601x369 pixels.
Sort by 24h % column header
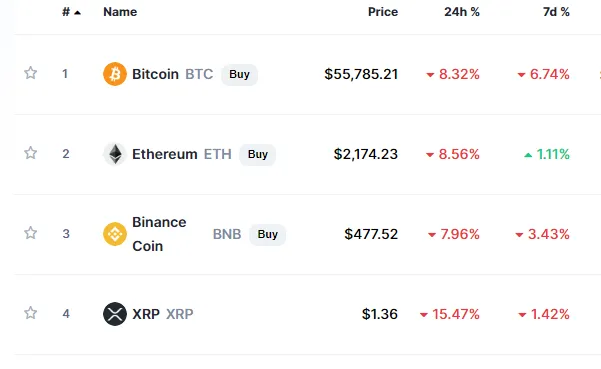[x=462, y=12]
